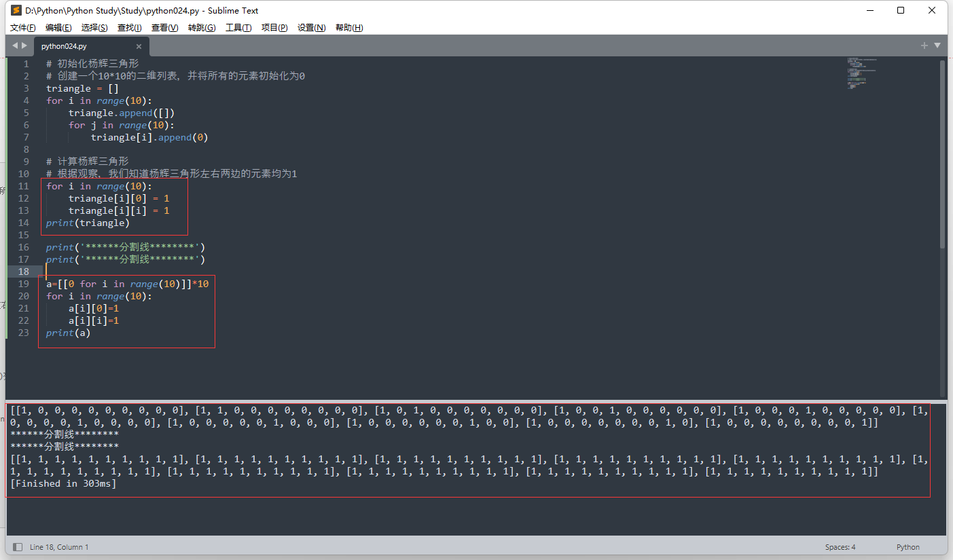Screen dimensions: 953x560
Task: Click the code 'for j in range(10):'
Action: click(122, 125)
